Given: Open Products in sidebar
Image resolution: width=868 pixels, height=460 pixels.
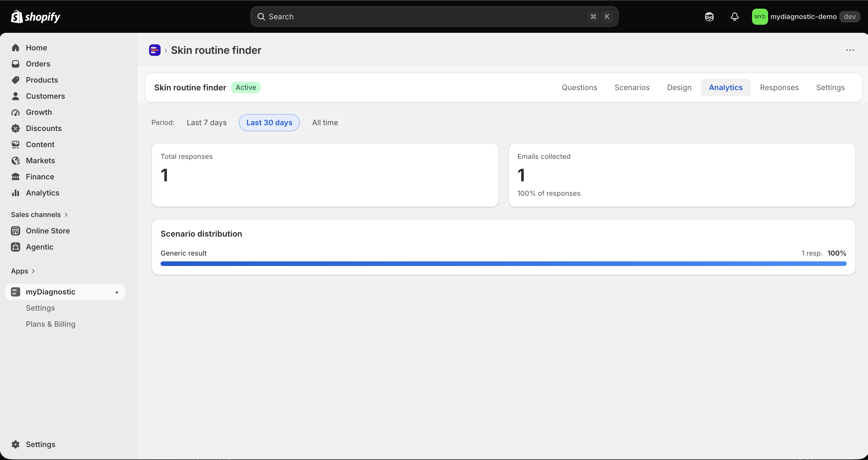Looking at the screenshot, I should [x=65, y=80].
